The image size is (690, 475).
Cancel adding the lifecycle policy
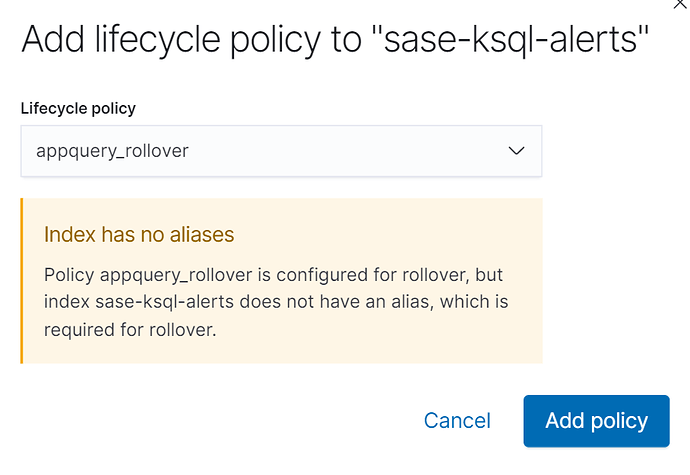pyautogui.click(x=457, y=421)
